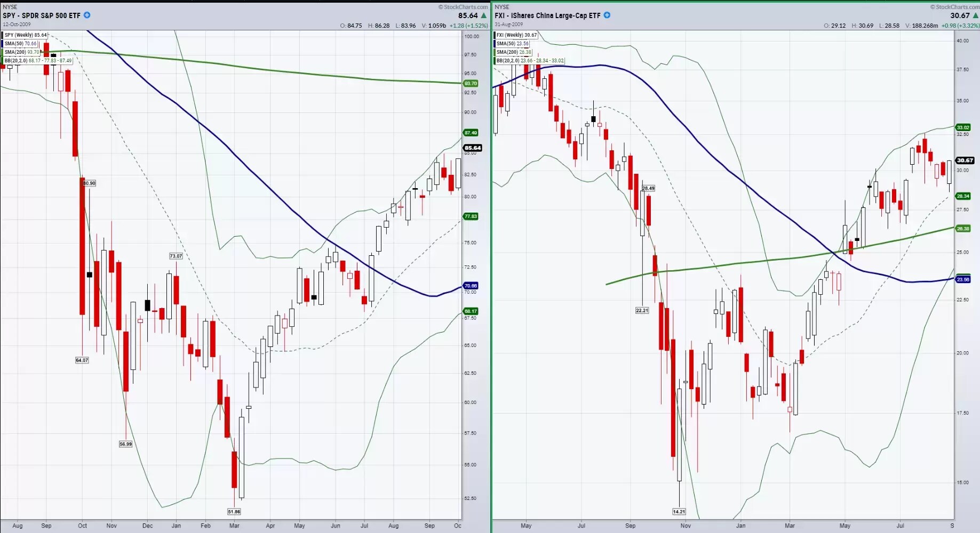Click the blue plus icon beside SPY title
Screen dimensions: 980x533
point(87,15)
